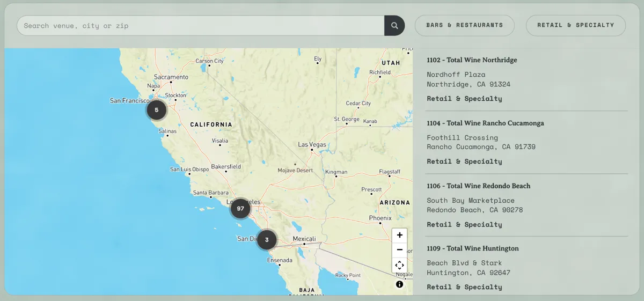This screenshot has width=644, height=301.
Task: Click Retail & Specialty label under Northridge
Action: click(465, 99)
